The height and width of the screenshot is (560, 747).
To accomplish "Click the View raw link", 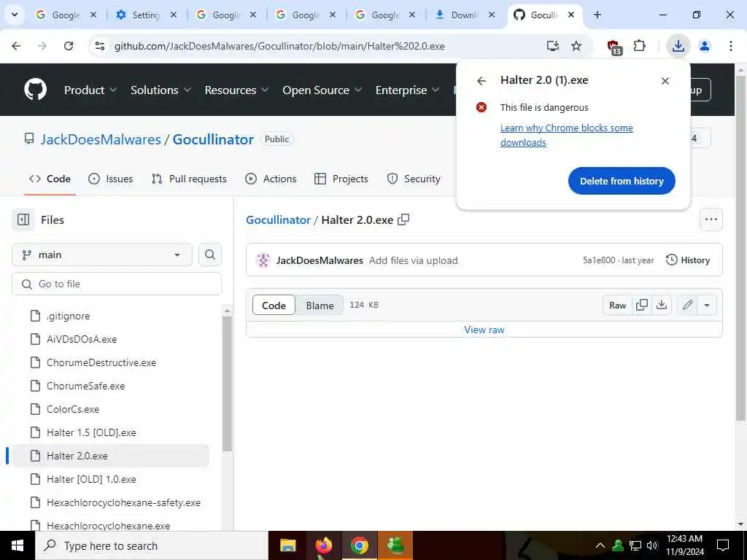I will coord(484,330).
